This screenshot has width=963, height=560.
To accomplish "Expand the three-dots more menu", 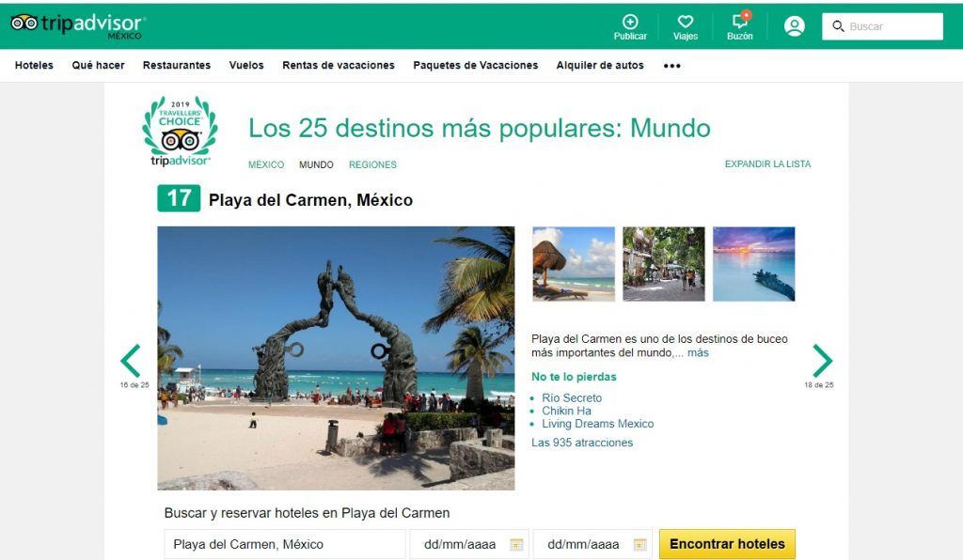I will [x=671, y=66].
